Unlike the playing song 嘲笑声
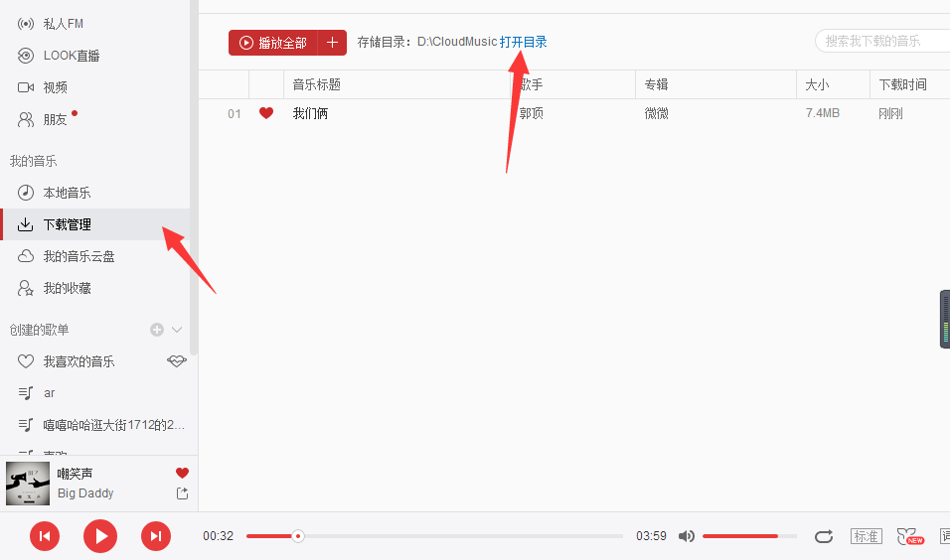This screenshot has width=950, height=560. 183,473
